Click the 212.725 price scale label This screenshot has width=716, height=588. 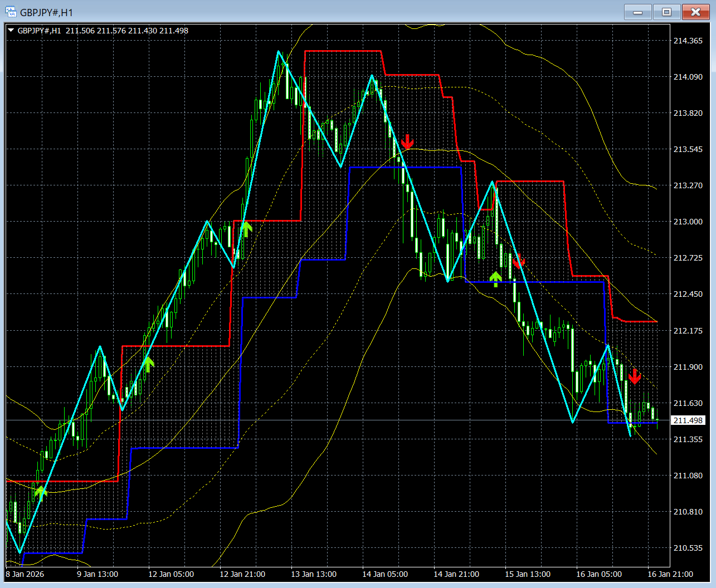point(688,258)
